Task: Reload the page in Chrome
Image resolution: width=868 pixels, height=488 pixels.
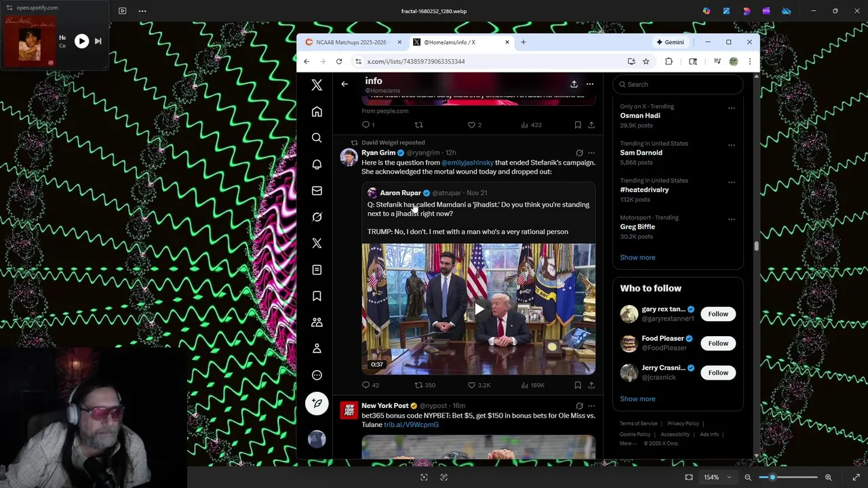Action: click(339, 62)
